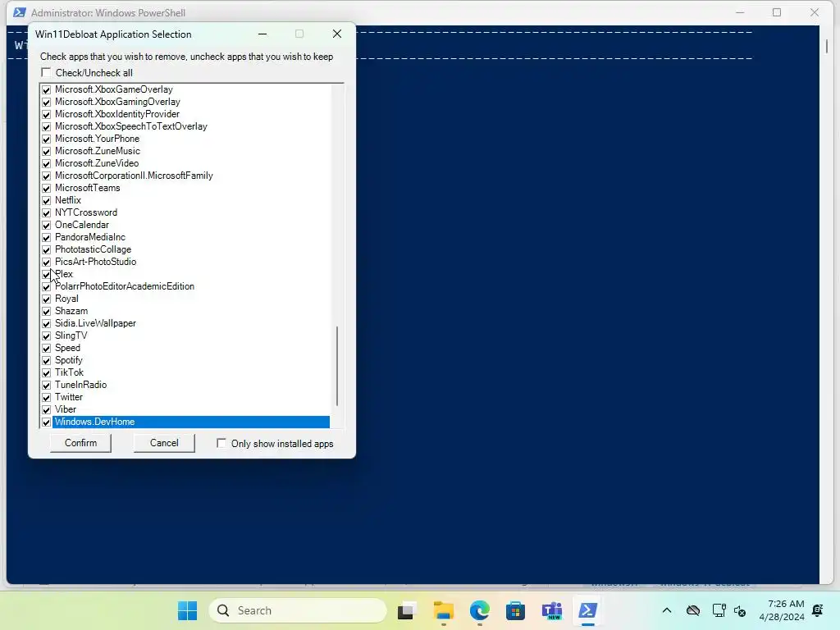Screen dimensions: 840x630
Task: Select the PolarrPhotoEditorAcademicEdition row
Action: [x=185, y=286]
